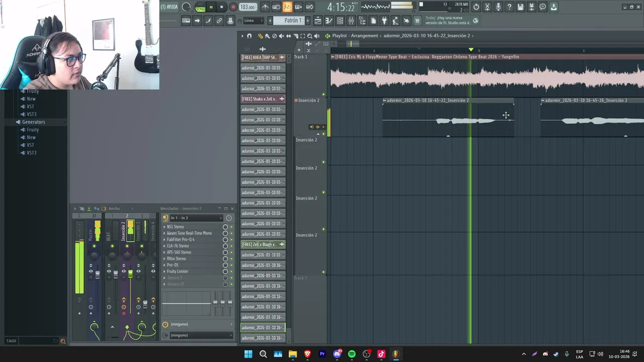This screenshot has width=644, height=362.
Task: Pause playback with the transport button
Action: [211, 7]
